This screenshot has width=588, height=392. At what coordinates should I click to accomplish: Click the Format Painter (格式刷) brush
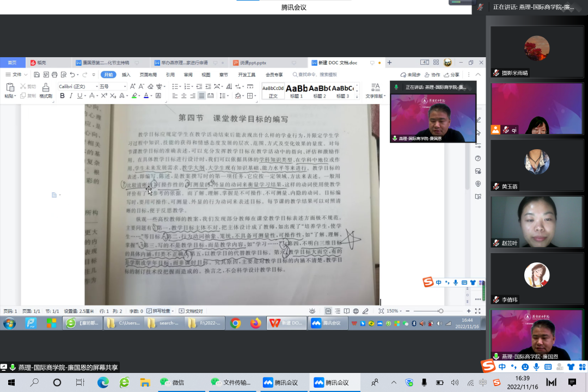click(x=46, y=90)
